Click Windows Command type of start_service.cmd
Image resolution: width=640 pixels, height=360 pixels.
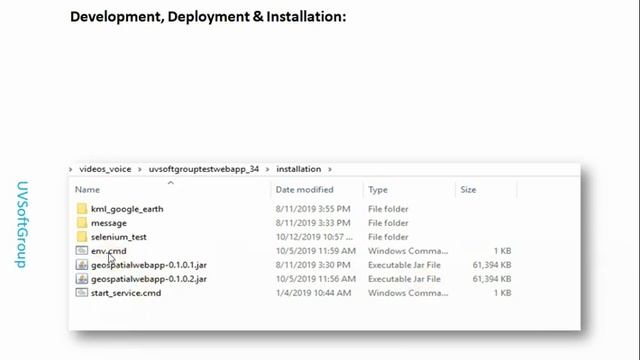408,293
